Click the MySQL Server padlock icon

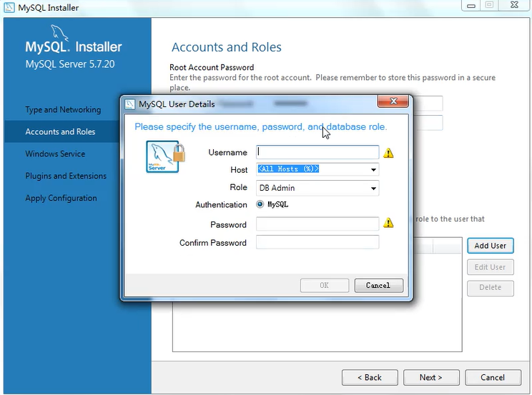(166, 156)
